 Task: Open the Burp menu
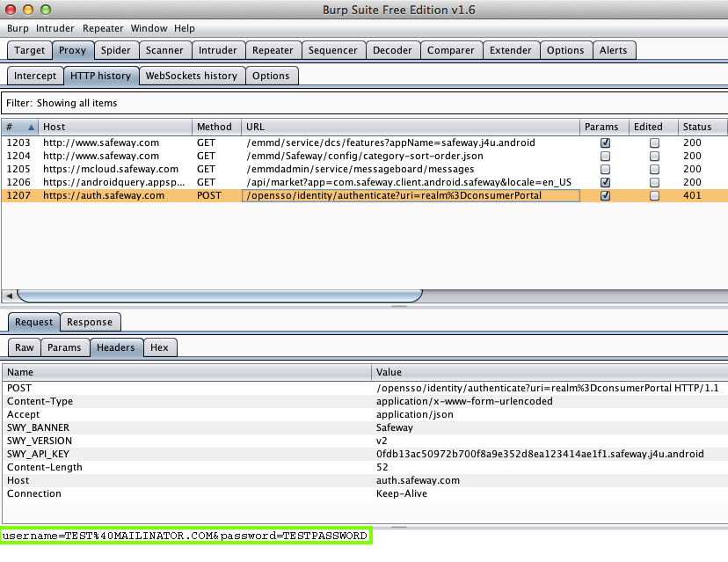(x=18, y=28)
